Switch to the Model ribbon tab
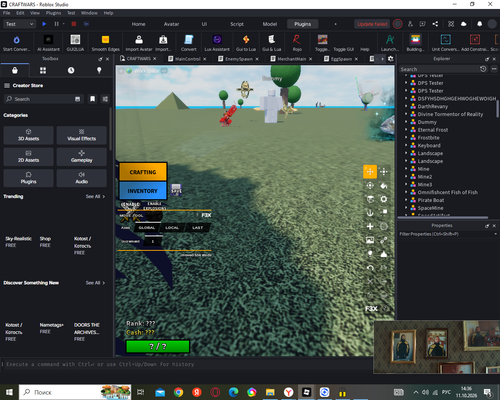Image resolution: width=500 pixels, height=400 pixels. (270, 24)
